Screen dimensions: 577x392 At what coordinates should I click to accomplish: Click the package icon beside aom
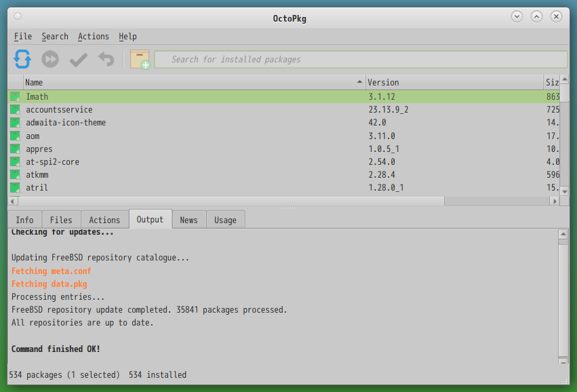pyautogui.click(x=15, y=136)
